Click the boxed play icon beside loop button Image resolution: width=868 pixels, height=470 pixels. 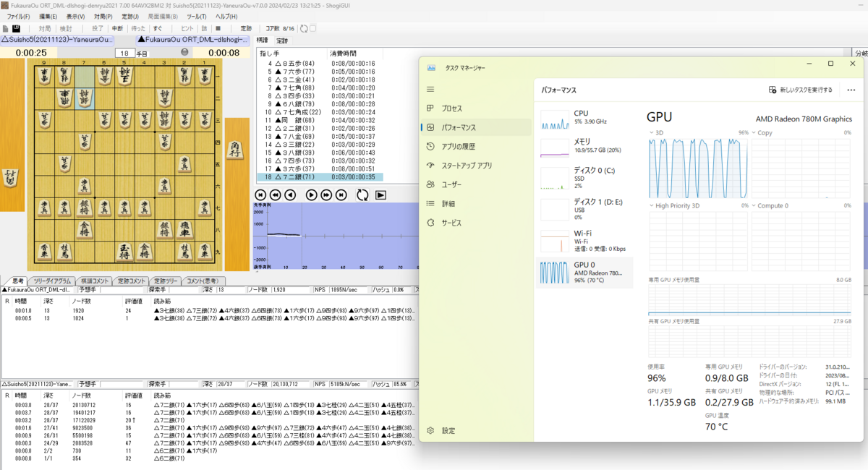(x=380, y=195)
